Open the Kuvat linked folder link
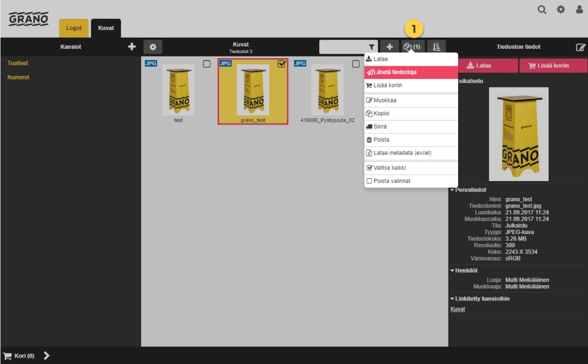The width and height of the screenshot is (588, 364). 457,309
